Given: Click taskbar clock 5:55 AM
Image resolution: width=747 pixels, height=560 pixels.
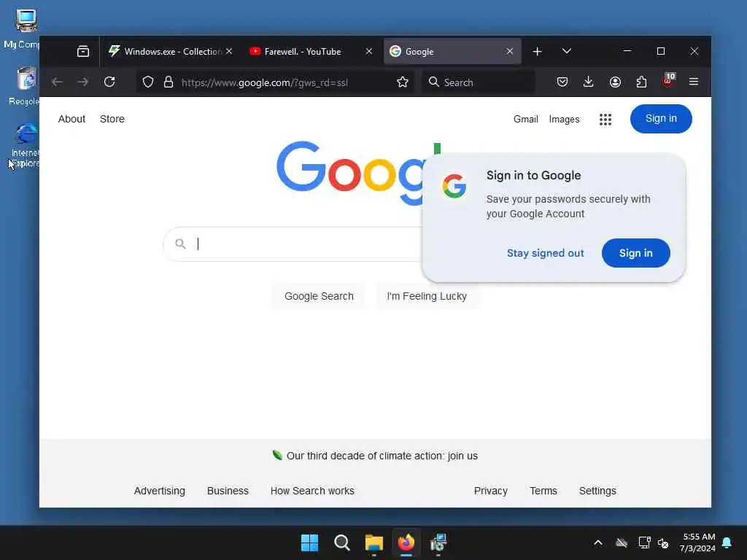Looking at the screenshot, I should click(x=698, y=542).
